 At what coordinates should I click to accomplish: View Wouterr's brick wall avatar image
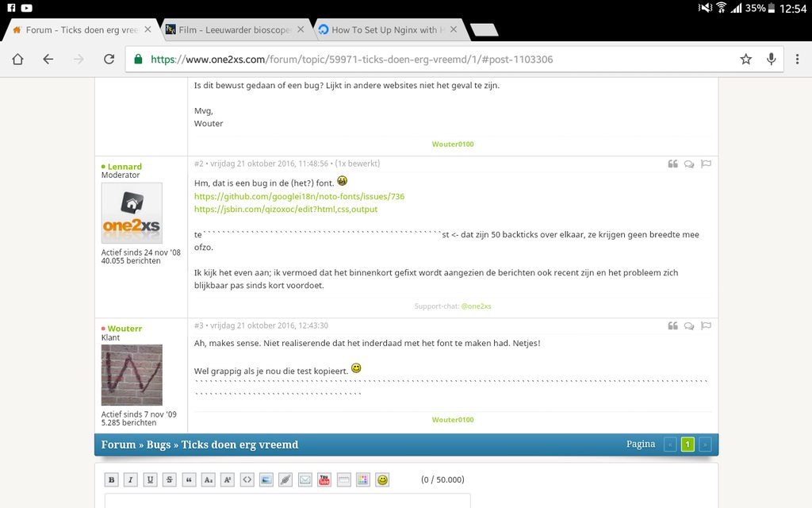(132, 375)
